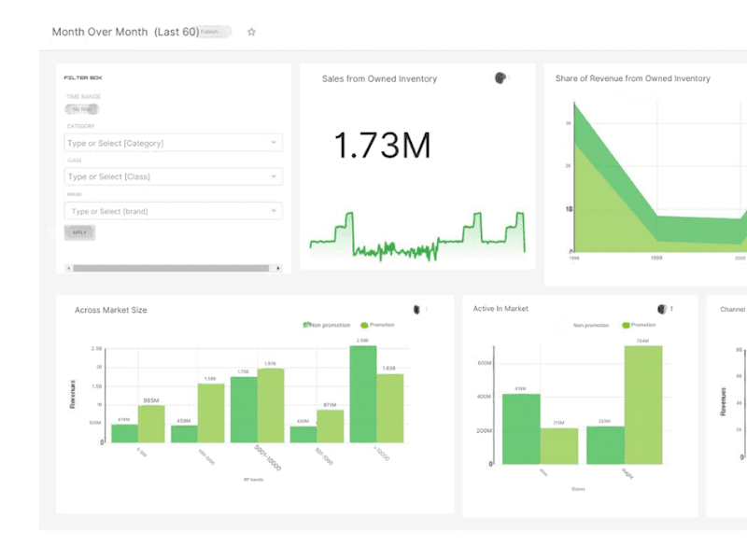Image resolution: width=747 pixels, height=560 pixels.
Task: Click the sparkline trend chart under 1.73M
Action: (x=417, y=236)
